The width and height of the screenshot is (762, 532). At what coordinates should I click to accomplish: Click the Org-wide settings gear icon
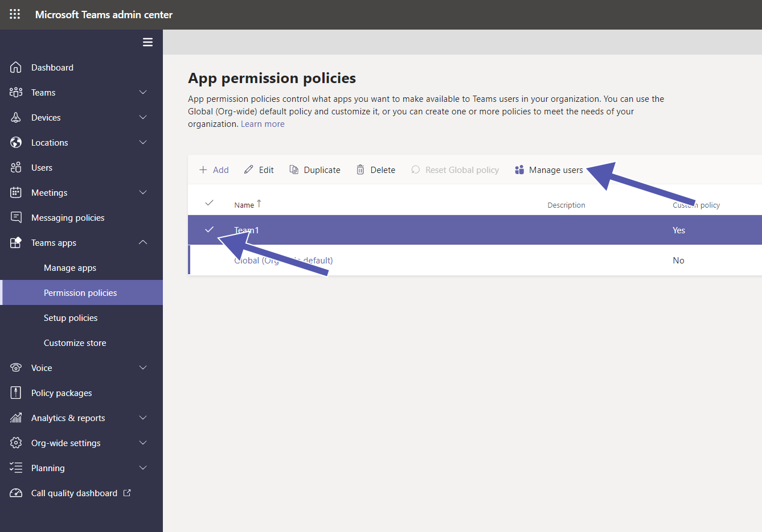tap(16, 443)
